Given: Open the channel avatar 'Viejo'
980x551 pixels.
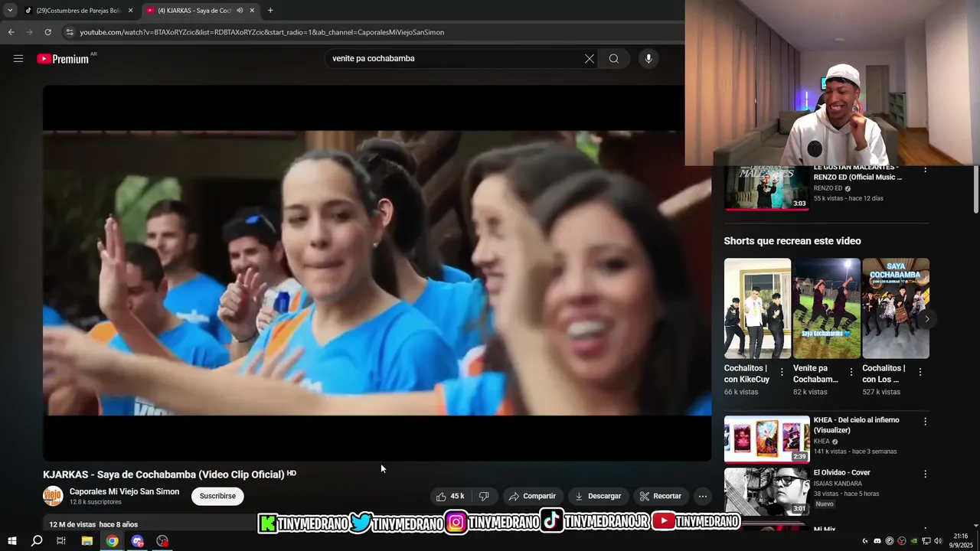Looking at the screenshot, I should [x=53, y=496].
